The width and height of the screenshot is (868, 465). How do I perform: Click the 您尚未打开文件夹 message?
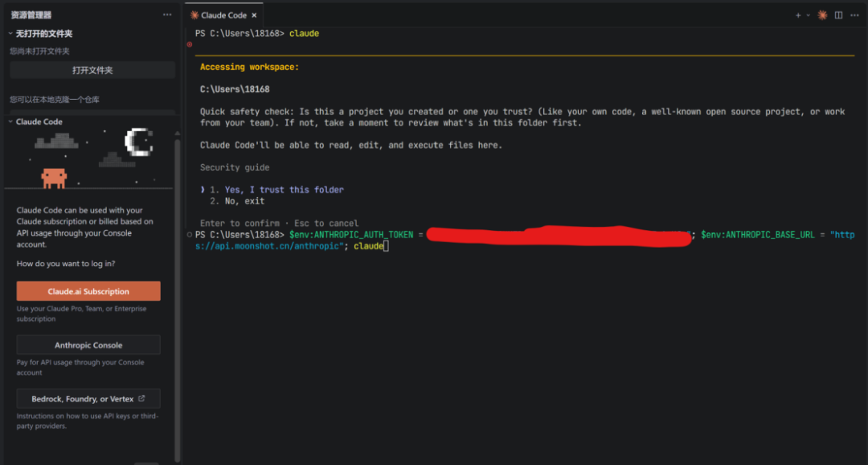[39, 51]
